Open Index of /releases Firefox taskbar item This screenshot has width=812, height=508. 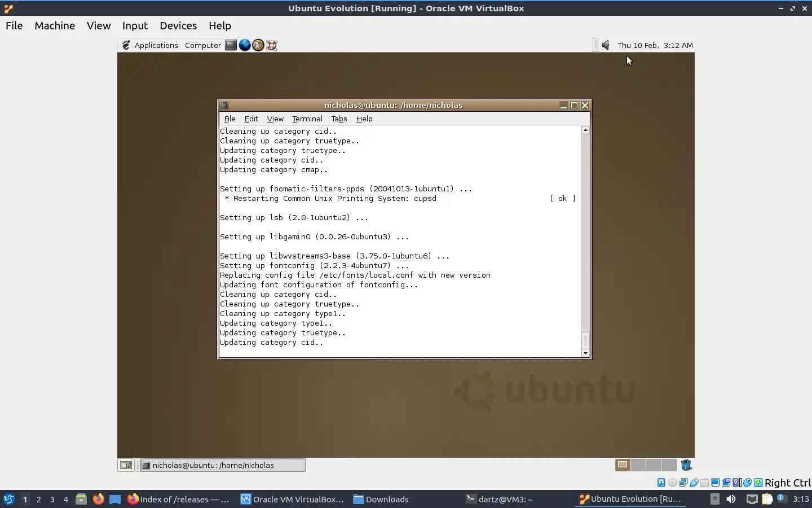pyautogui.click(x=179, y=499)
